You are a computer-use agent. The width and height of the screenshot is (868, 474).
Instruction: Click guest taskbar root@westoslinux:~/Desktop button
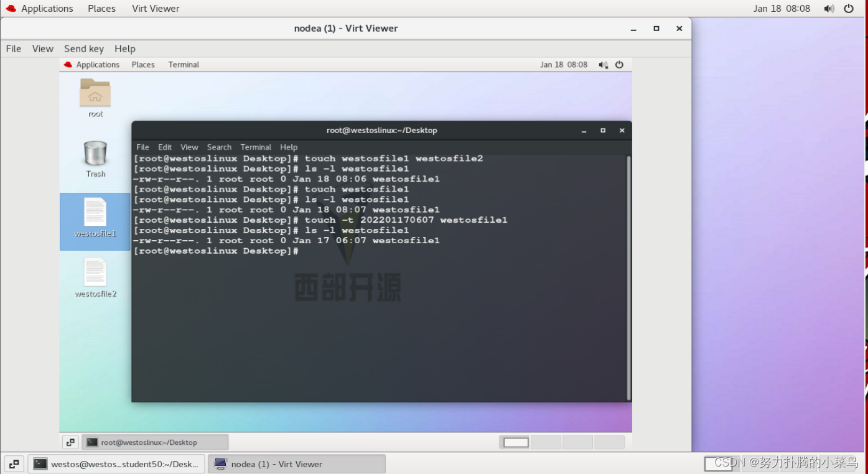pos(155,442)
